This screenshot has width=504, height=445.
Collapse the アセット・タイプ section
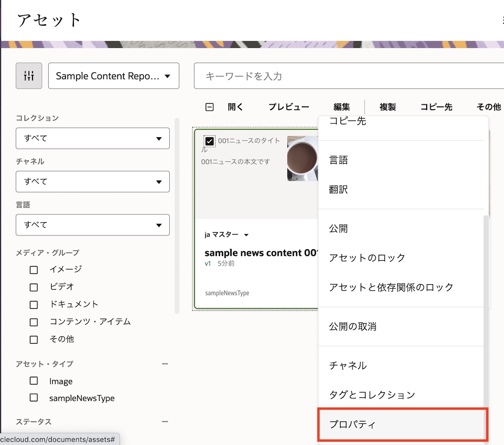point(165,364)
